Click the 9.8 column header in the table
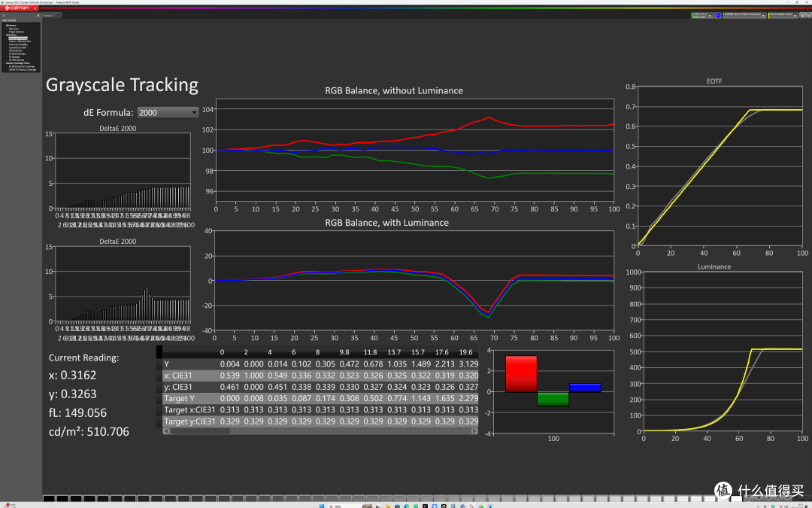Screen dimensions: 812x508 [344, 352]
